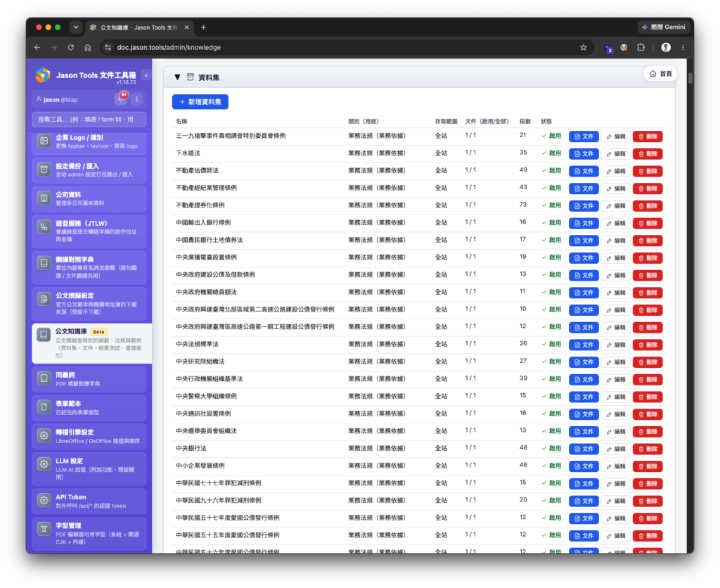Click the browser reload icon
The height and width of the screenshot is (588, 720).
coord(71,47)
